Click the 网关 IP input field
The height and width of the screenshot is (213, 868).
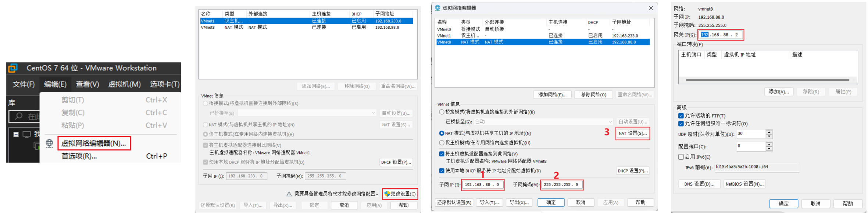point(721,35)
